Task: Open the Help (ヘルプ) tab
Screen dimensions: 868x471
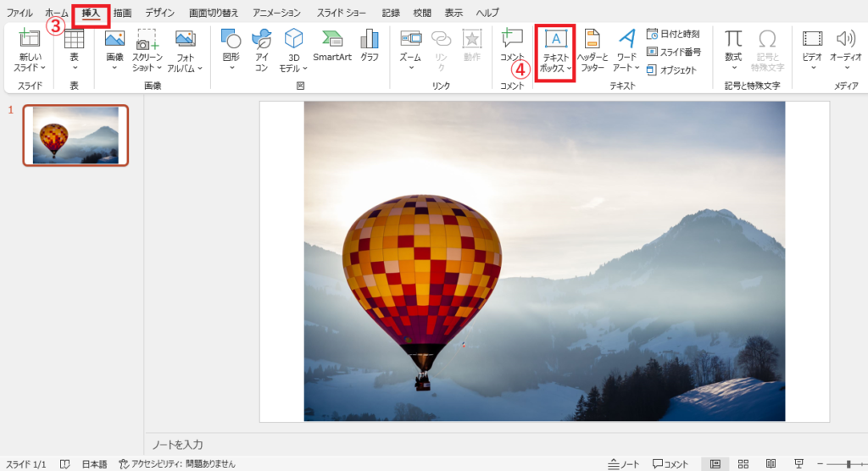Action: pos(487,13)
